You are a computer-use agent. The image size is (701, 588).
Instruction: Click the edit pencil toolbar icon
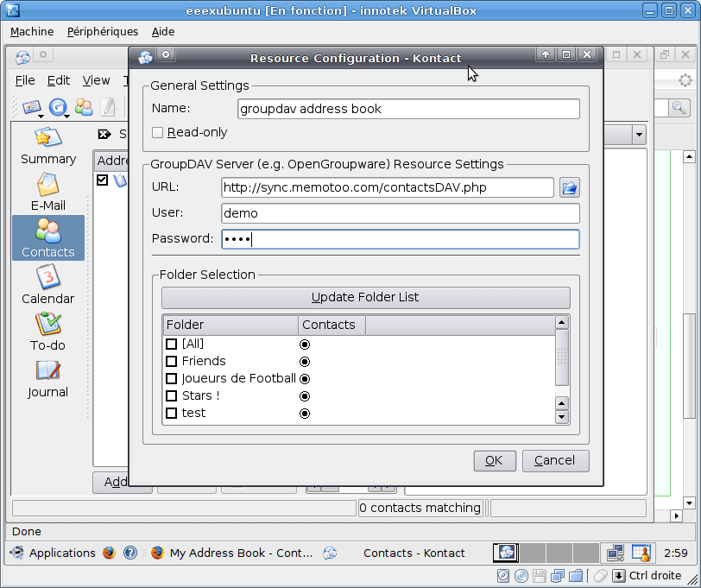(108, 107)
